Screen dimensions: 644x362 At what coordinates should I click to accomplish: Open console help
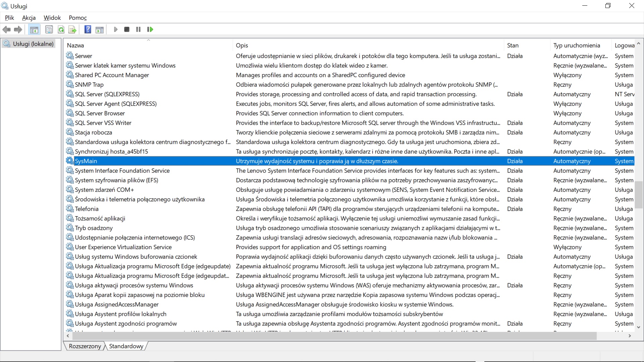[87, 29]
